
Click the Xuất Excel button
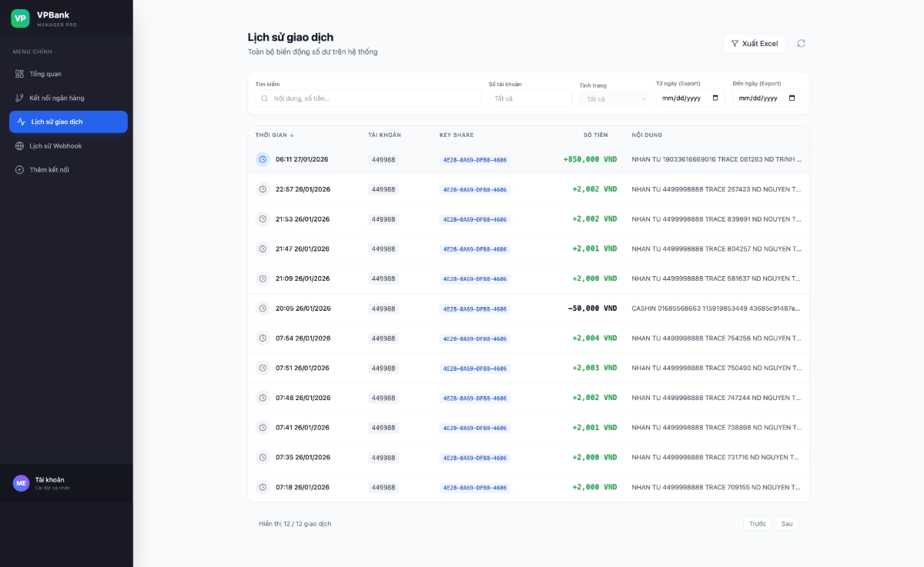pyautogui.click(x=754, y=44)
